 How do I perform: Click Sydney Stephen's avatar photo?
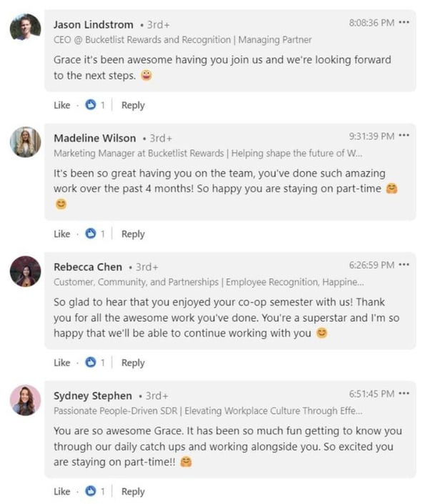(26, 400)
